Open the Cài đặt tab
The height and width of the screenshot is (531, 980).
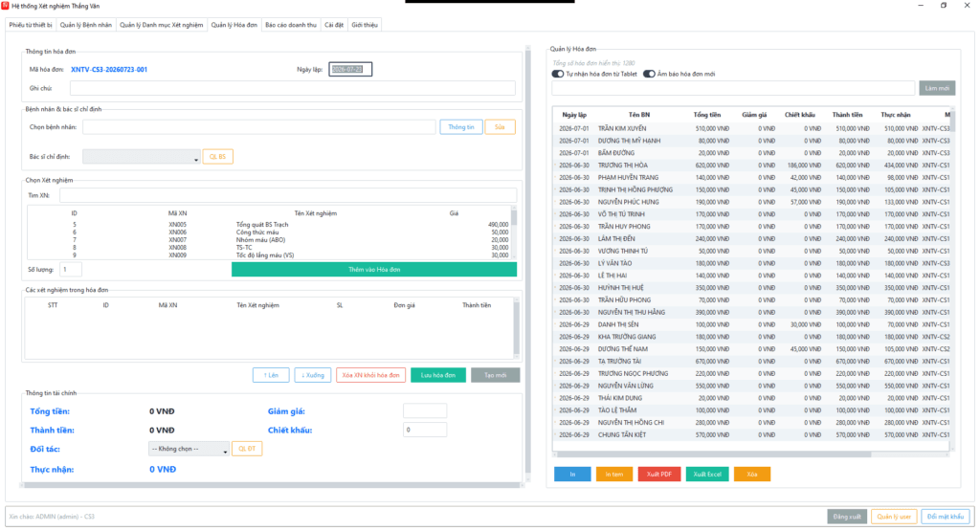click(x=334, y=25)
